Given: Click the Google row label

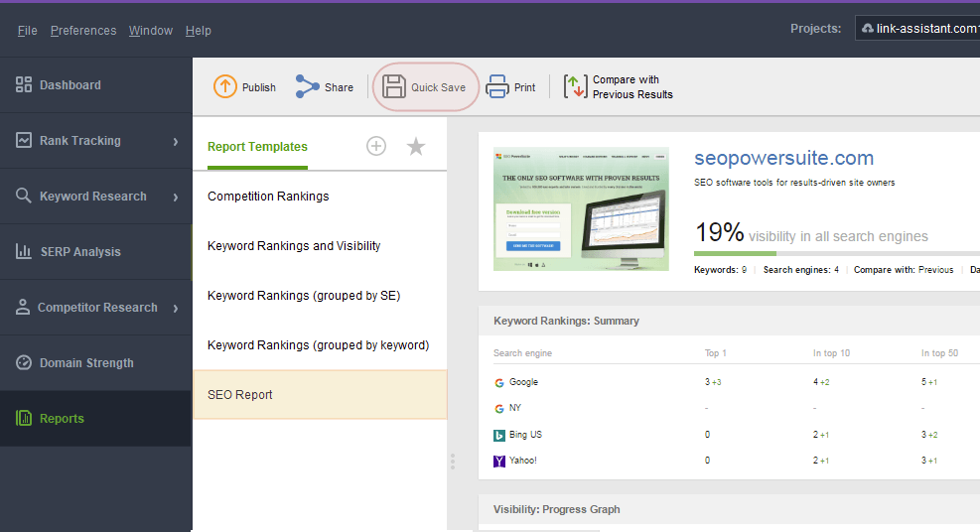Looking at the screenshot, I should click(523, 382).
